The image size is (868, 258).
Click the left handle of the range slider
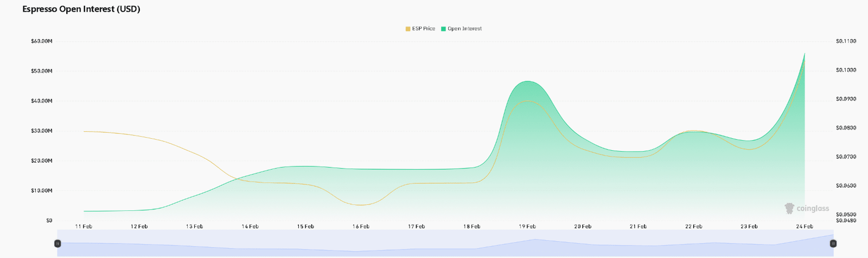point(58,243)
